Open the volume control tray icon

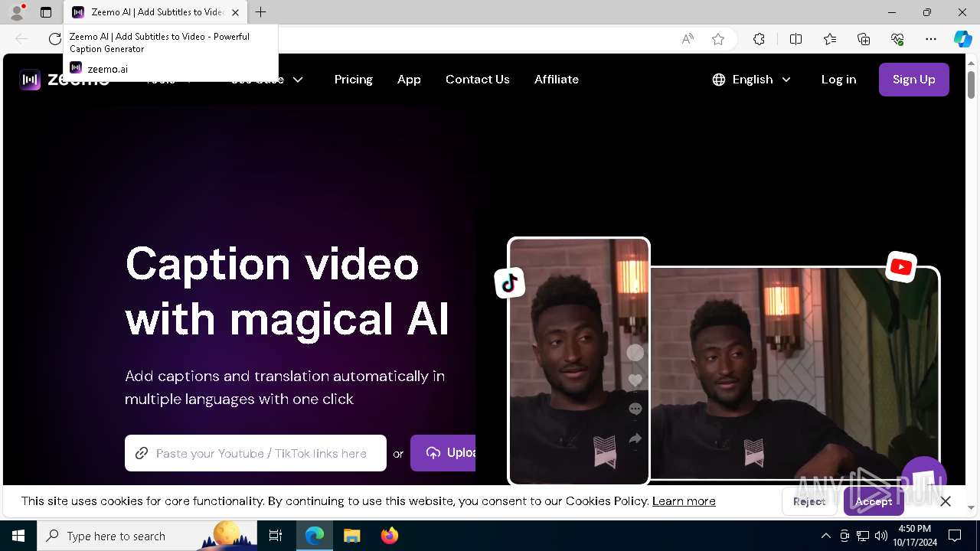pos(881,536)
